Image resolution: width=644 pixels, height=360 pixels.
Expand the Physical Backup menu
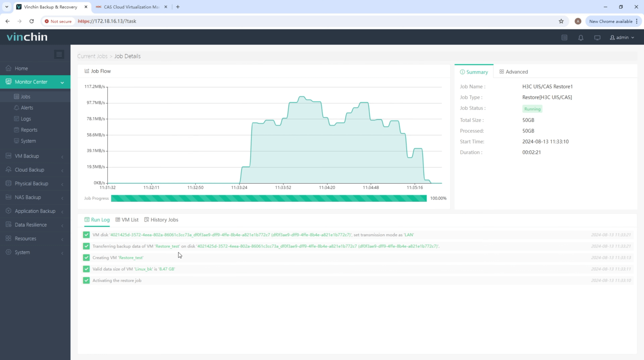point(35,184)
